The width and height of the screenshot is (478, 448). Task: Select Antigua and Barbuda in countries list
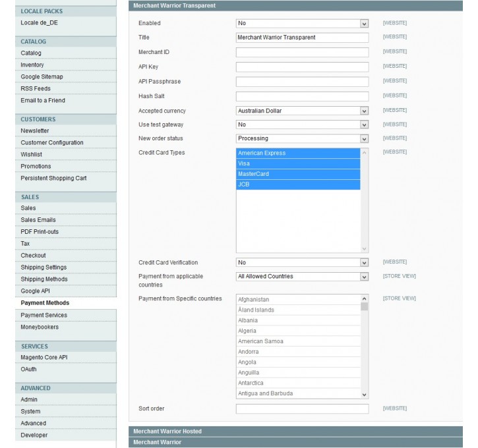click(x=298, y=393)
